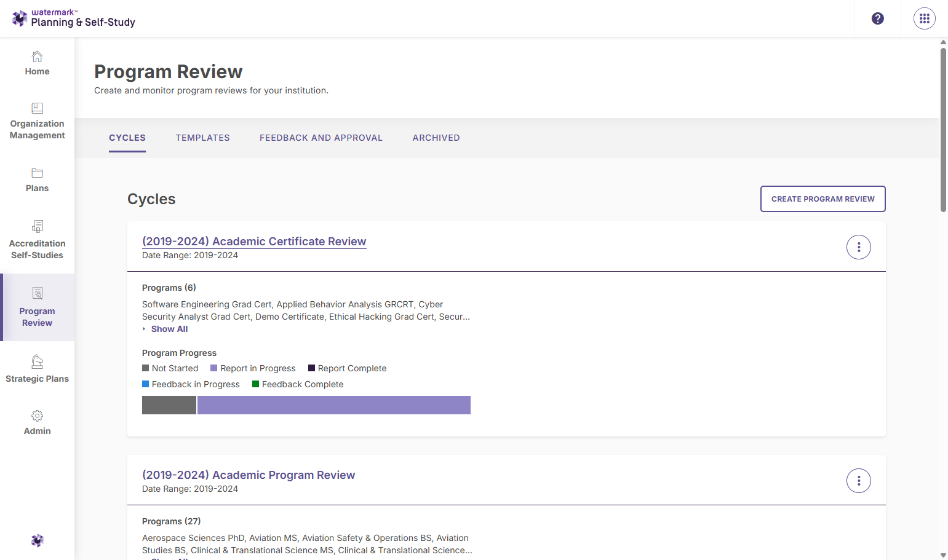
Task: Click the Watermark logo in header
Action: click(x=74, y=18)
